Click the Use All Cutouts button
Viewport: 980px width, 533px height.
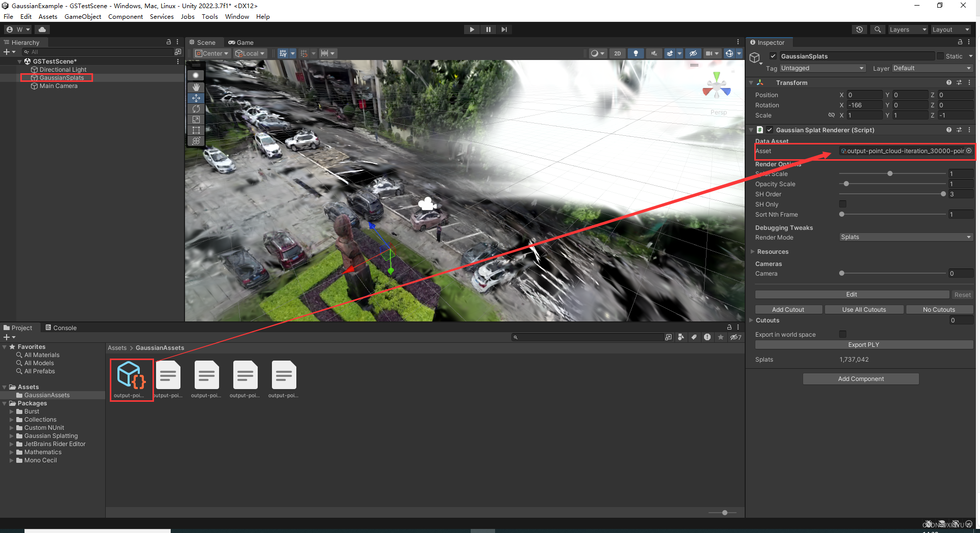coord(864,309)
